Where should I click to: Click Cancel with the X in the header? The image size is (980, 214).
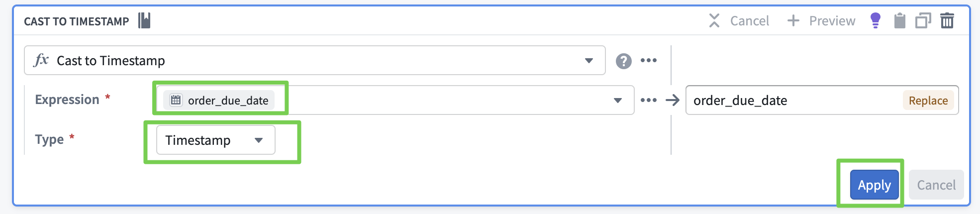(739, 21)
